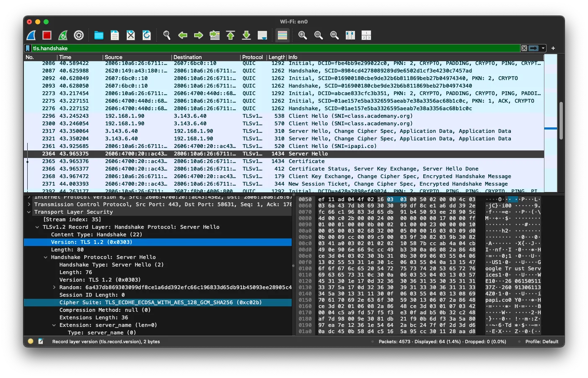Select Cipher Suite TLS_ECDHE_ECDSA line

click(158, 303)
